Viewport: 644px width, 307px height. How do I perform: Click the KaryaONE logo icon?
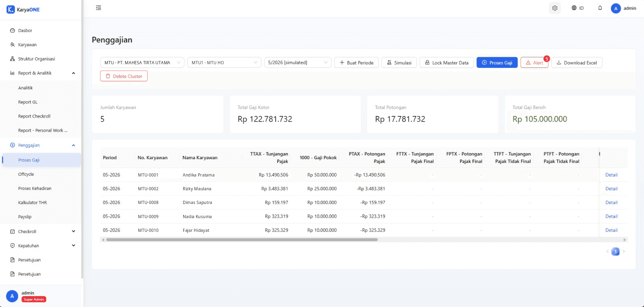(10, 10)
